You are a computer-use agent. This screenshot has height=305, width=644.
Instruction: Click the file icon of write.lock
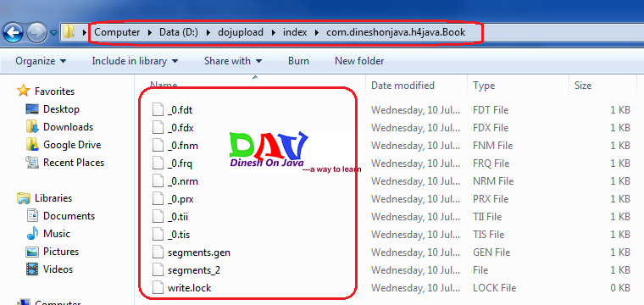pos(158,287)
